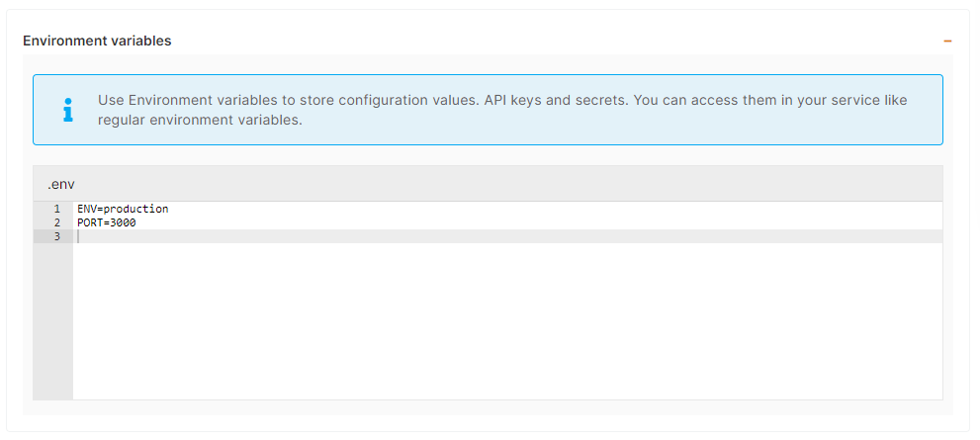This screenshot has width=980, height=440.
Task: Click line number 2 in gutter
Action: tap(56, 223)
